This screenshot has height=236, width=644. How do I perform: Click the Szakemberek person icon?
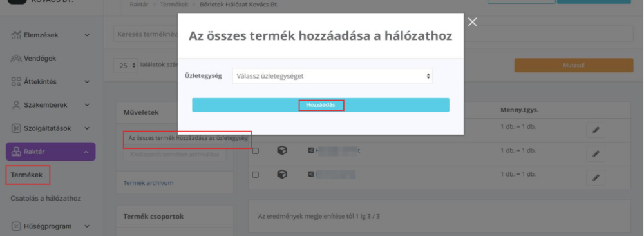click(x=16, y=105)
